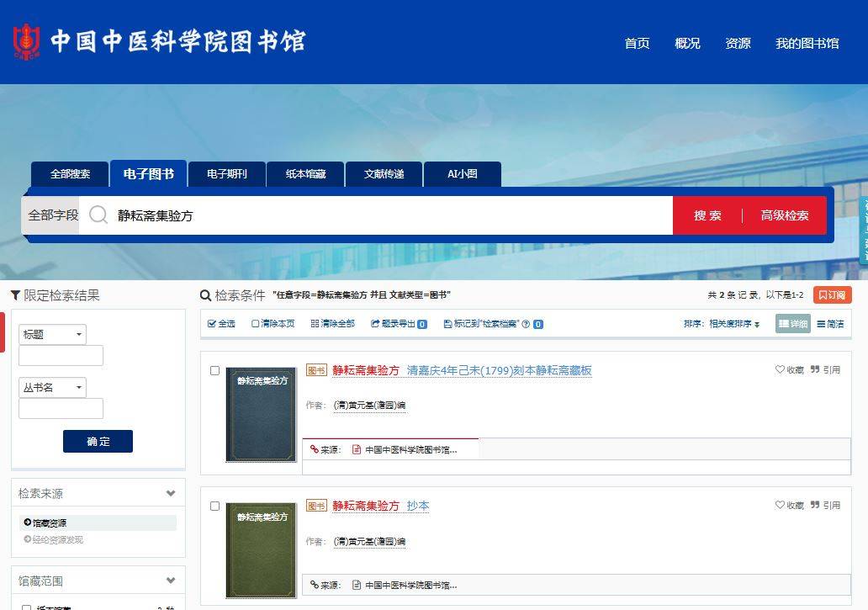Check the first result's checkbox
Viewport: 868px width, 610px height.
214,370
